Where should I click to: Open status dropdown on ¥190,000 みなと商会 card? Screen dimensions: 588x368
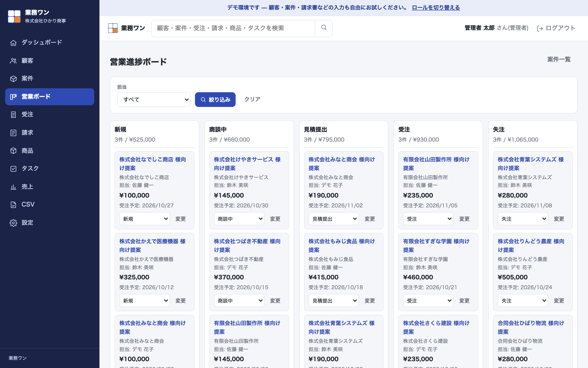[334, 219]
